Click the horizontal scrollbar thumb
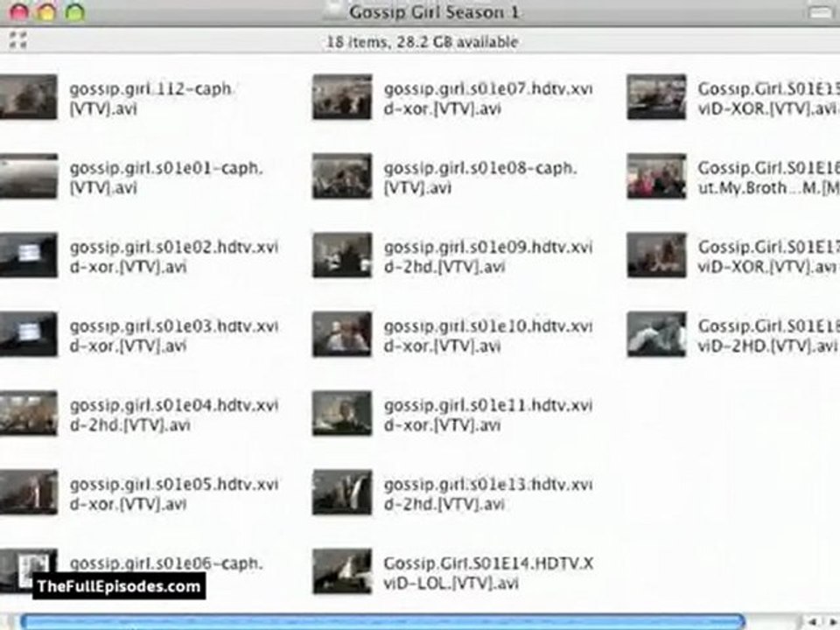Image resolution: width=840 pixels, height=630 pixels. click(383, 622)
